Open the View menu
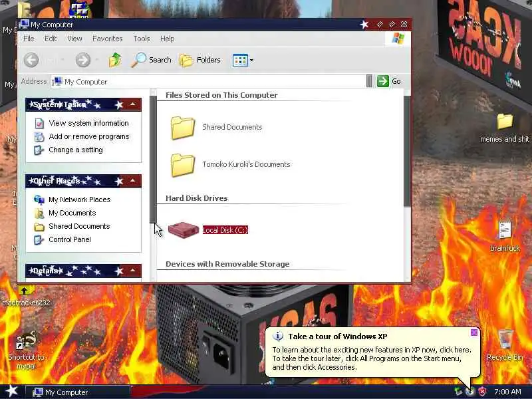 pos(74,39)
